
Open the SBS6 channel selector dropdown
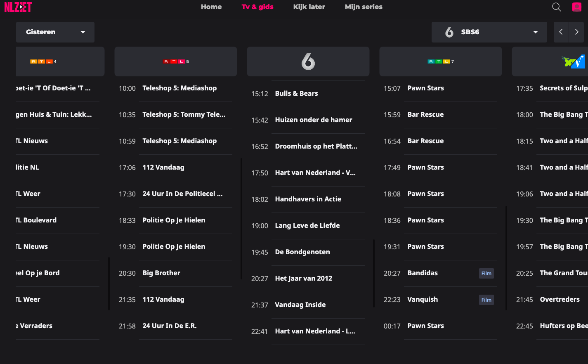[489, 32]
